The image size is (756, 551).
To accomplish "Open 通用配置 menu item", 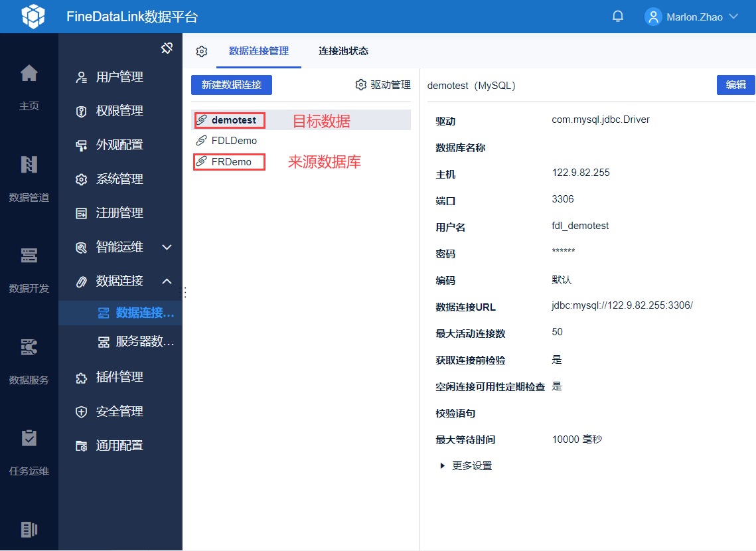I will pyautogui.click(x=119, y=445).
